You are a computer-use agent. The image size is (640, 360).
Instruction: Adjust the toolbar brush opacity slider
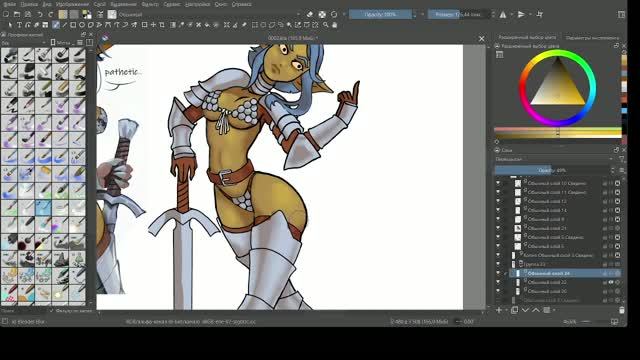[x=380, y=14]
